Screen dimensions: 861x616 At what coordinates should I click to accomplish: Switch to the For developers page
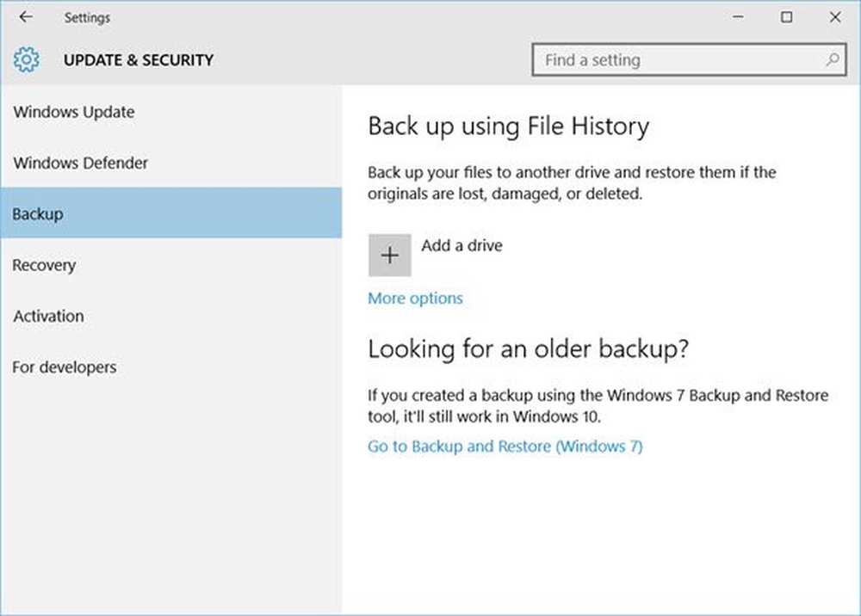pos(65,367)
